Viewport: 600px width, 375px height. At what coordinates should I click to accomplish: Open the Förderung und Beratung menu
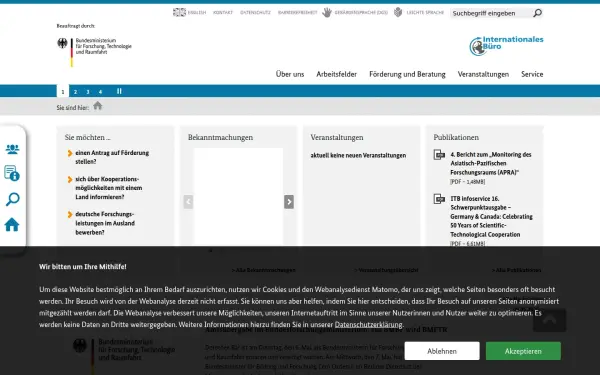coord(407,74)
